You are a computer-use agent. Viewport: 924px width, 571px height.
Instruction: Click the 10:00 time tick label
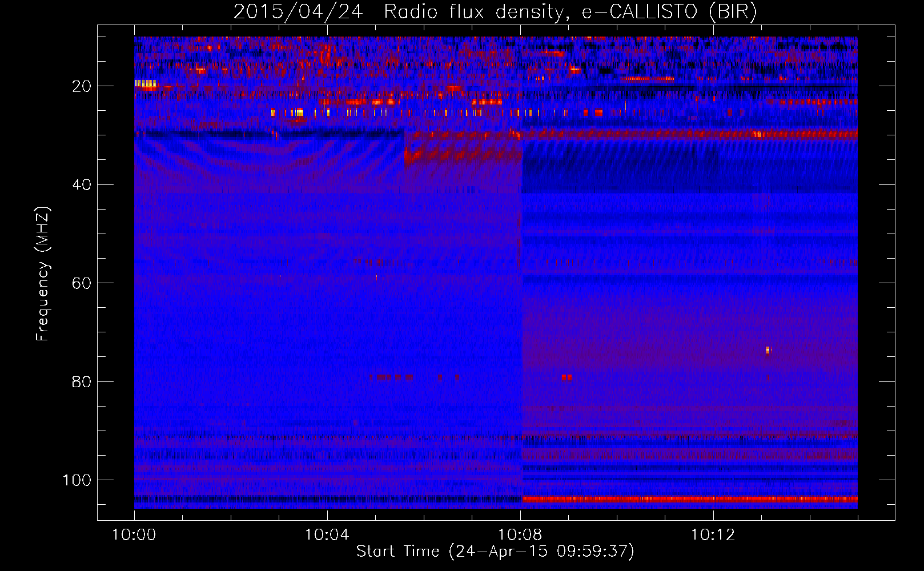pos(134,535)
